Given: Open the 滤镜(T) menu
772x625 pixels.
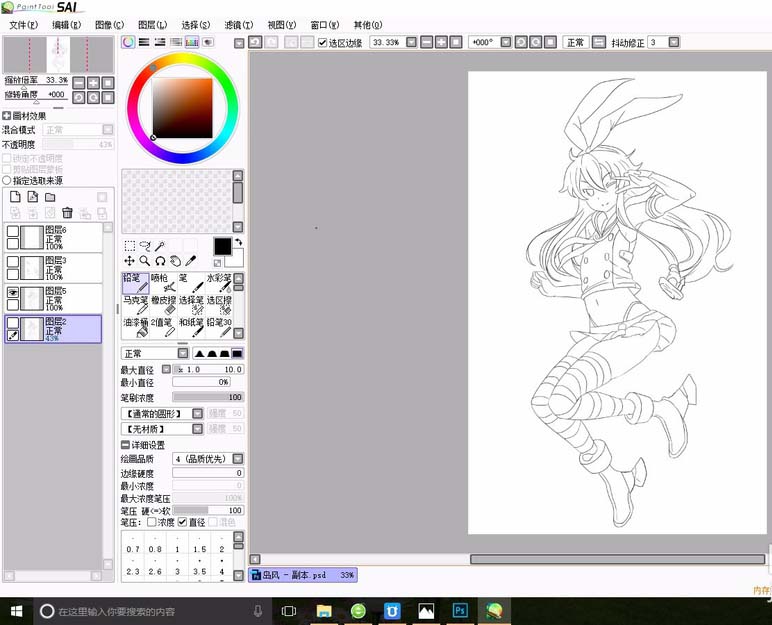Looking at the screenshot, I should tap(239, 25).
